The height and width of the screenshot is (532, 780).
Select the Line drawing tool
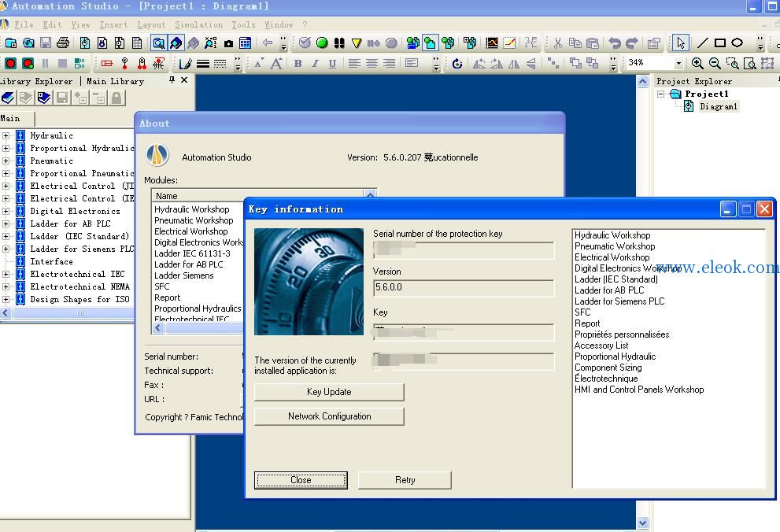point(702,43)
